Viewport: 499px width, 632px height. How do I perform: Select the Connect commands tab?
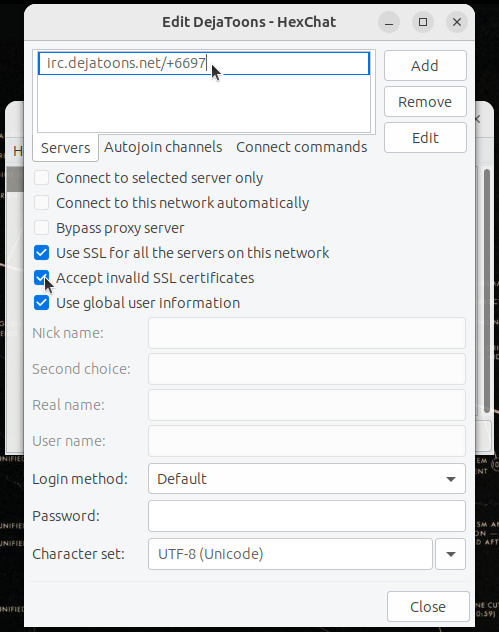[x=301, y=147]
